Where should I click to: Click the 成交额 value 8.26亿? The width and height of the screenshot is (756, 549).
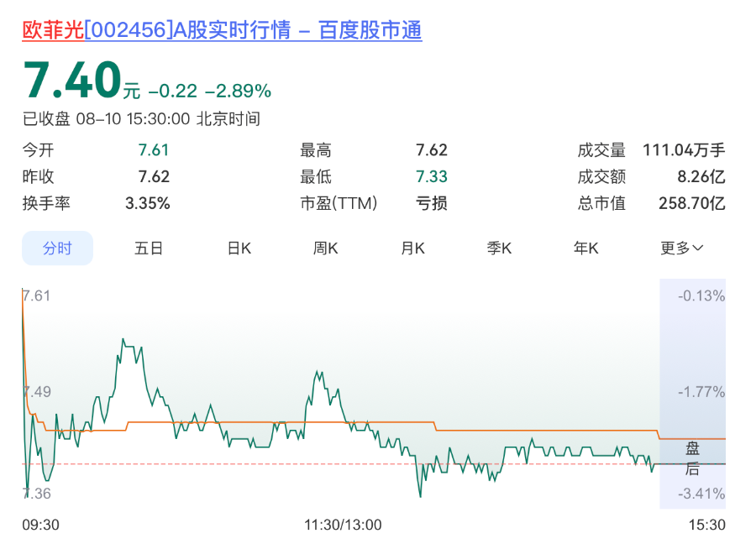[x=701, y=176]
